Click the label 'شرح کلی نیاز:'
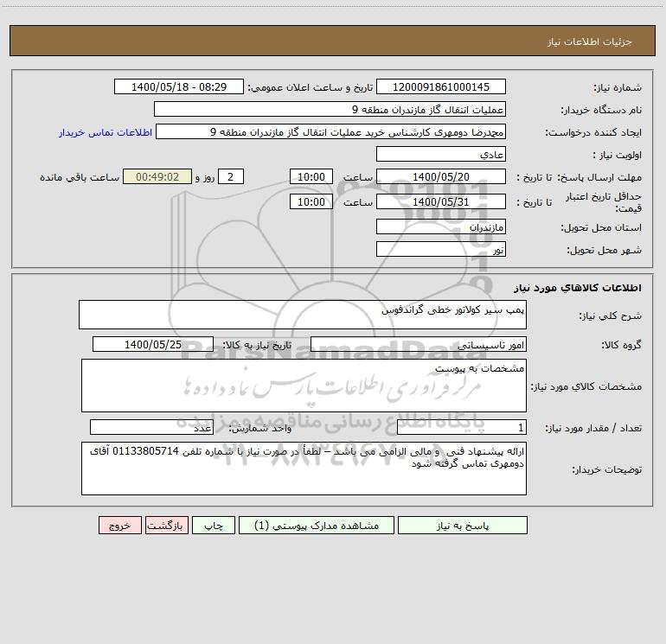This screenshot has width=666, height=644. point(611,316)
